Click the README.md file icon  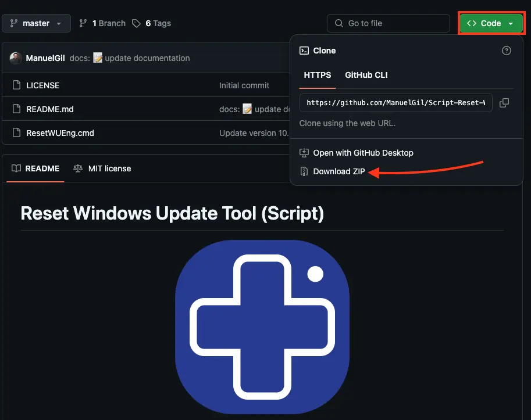click(x=16, y=109)
